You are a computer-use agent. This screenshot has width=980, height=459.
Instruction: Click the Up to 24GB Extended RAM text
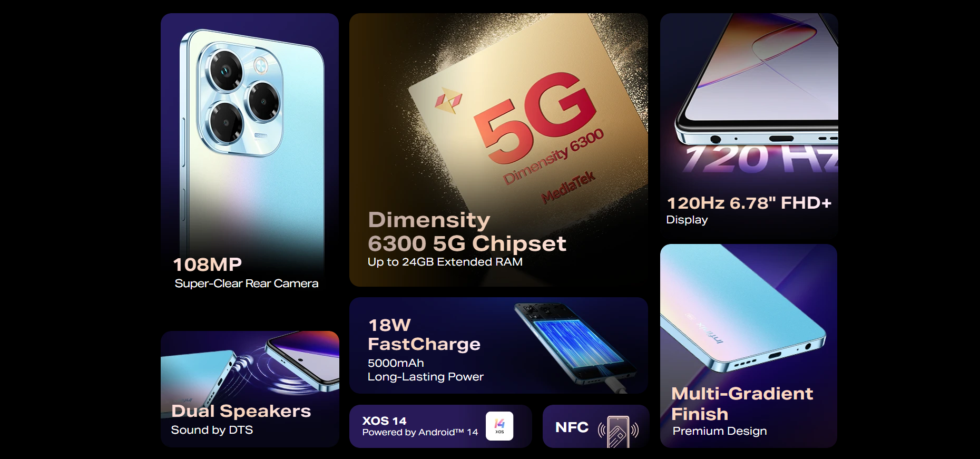[x=445, y=262]
